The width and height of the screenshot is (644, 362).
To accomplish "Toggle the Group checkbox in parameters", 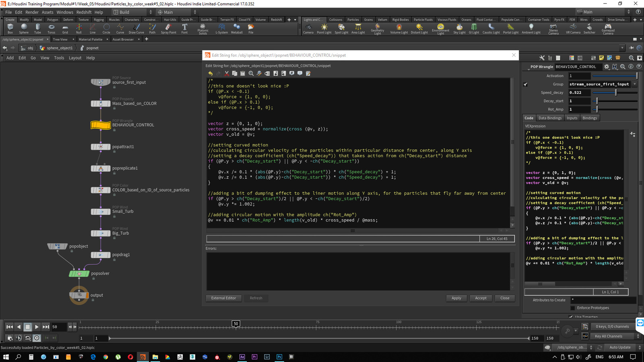I will 526,84.
